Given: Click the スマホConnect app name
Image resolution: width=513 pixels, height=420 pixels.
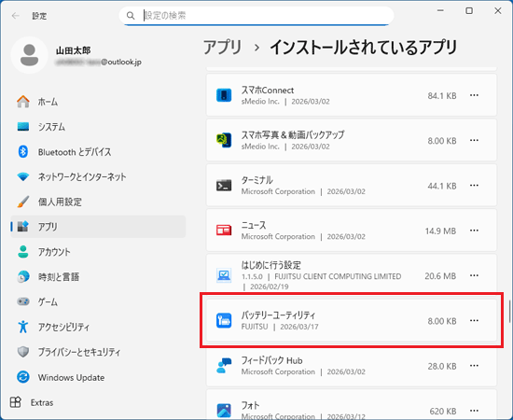Looking at the screenshot, I should 268,90.
